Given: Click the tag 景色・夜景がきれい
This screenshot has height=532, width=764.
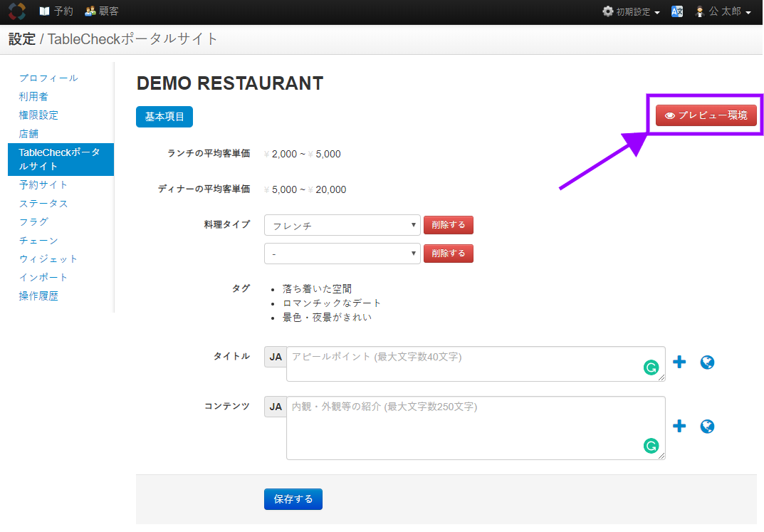Looking at the screenshot, I should pos(328,317).
